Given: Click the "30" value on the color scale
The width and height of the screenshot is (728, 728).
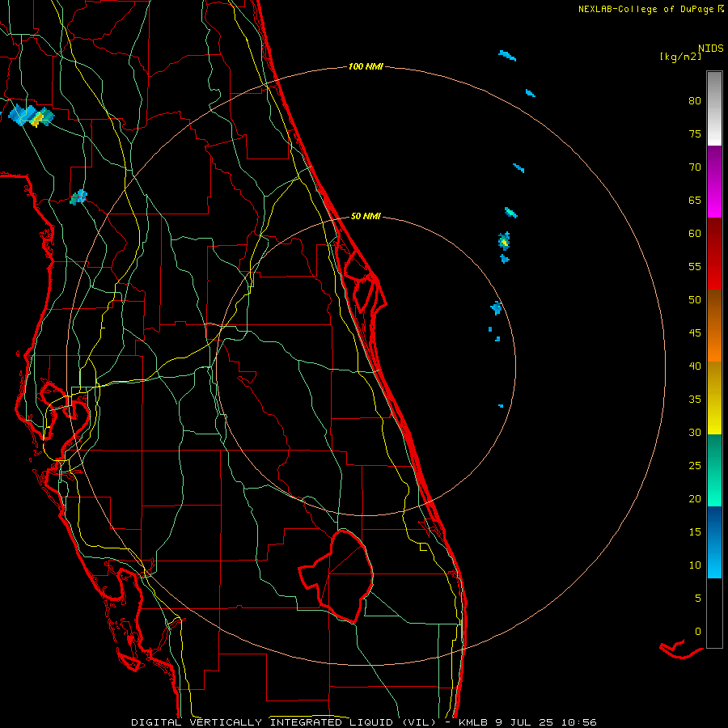Looking at the screenshot, I should tap(695, 432).
